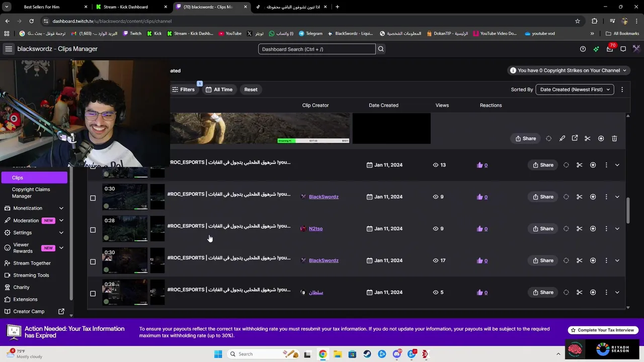Open the whispers chat bubble icon
This screenshot has height=362, width=644.
pos(623,49)
